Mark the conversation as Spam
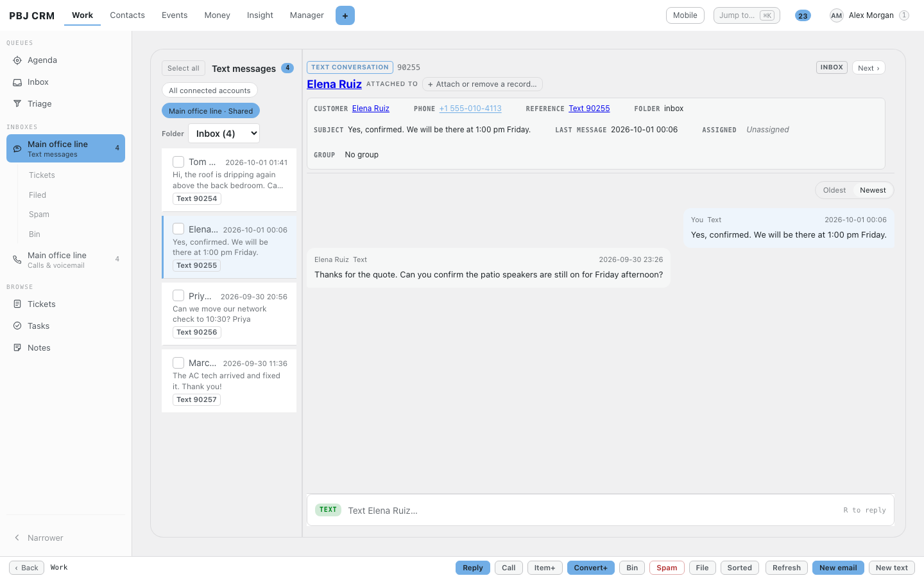924x578 pixels. point(667,568)
